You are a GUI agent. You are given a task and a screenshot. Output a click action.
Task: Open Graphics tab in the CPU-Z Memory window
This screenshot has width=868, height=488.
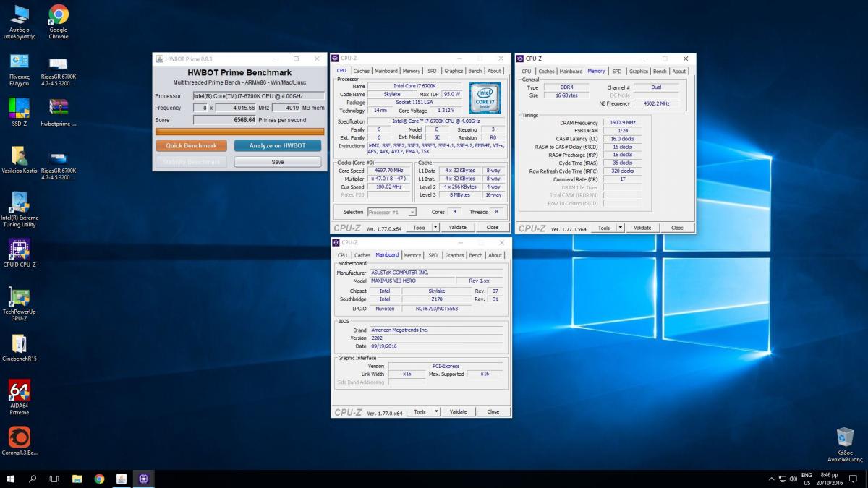click(639, 71)
